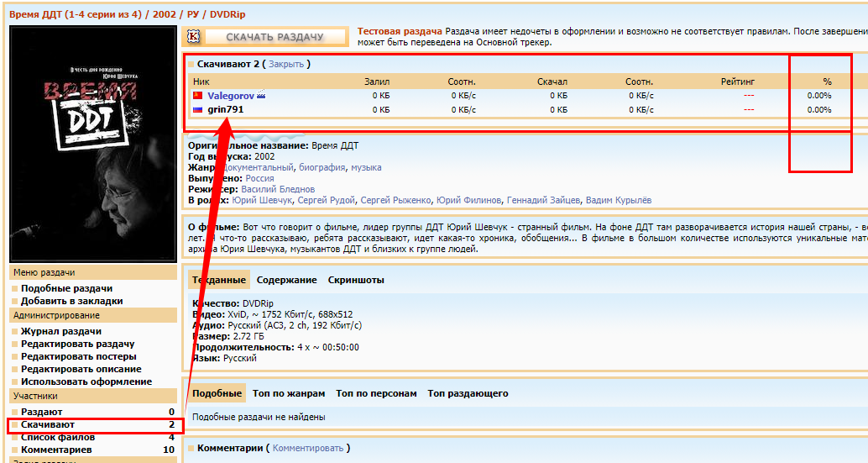Click the Время ДДТ poster image
Image resolution: width=868 pixels, height=463 pixels.
93,144
